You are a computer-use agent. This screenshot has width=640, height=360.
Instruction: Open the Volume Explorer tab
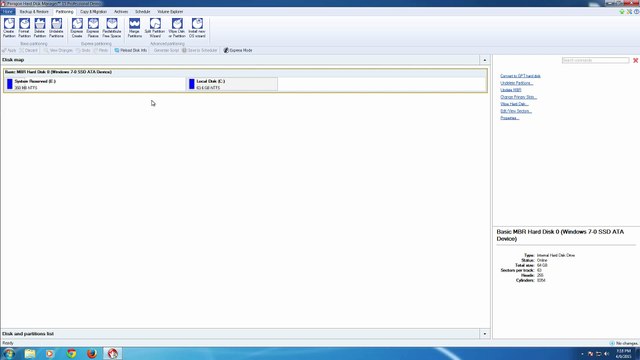[170, 12]
